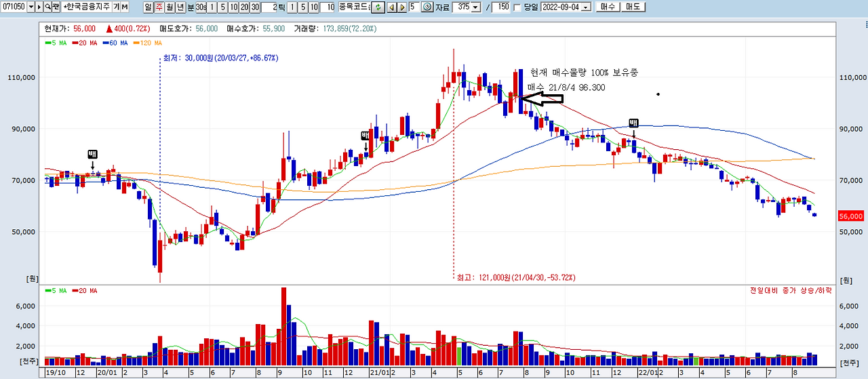
Task: Click the 매도호가: 56,000 header value
Action: [189, 28]
